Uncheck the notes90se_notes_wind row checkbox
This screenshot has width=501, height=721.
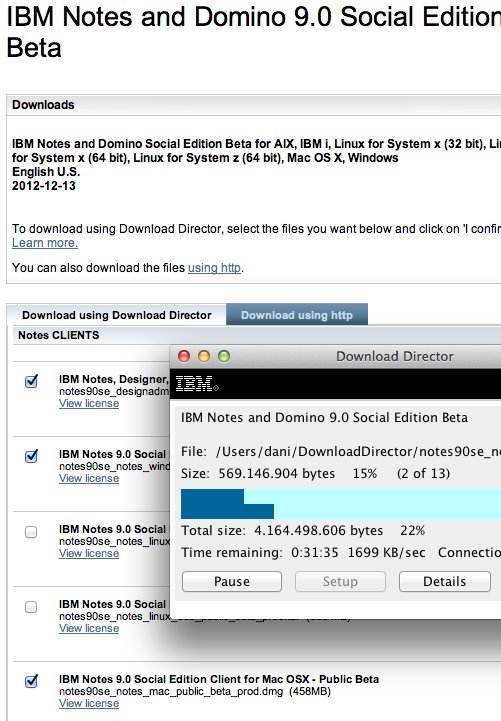[31, 456]
